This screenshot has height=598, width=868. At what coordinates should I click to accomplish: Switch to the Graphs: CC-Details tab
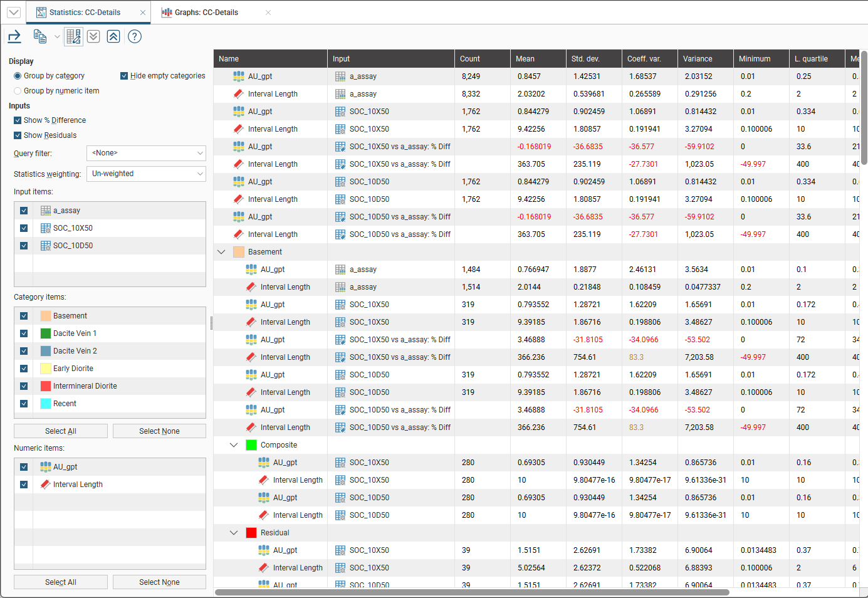pyautogui.click(x=206, y=13)
